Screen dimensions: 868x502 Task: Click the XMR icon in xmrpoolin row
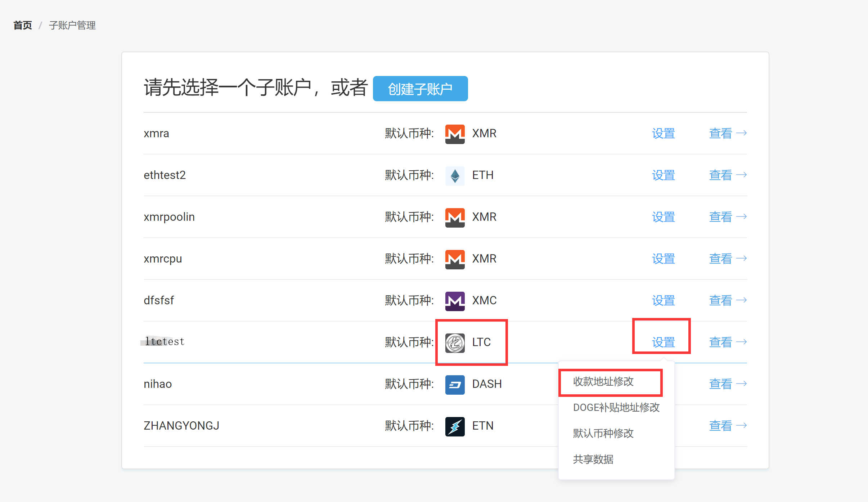[x=455, y=218]
